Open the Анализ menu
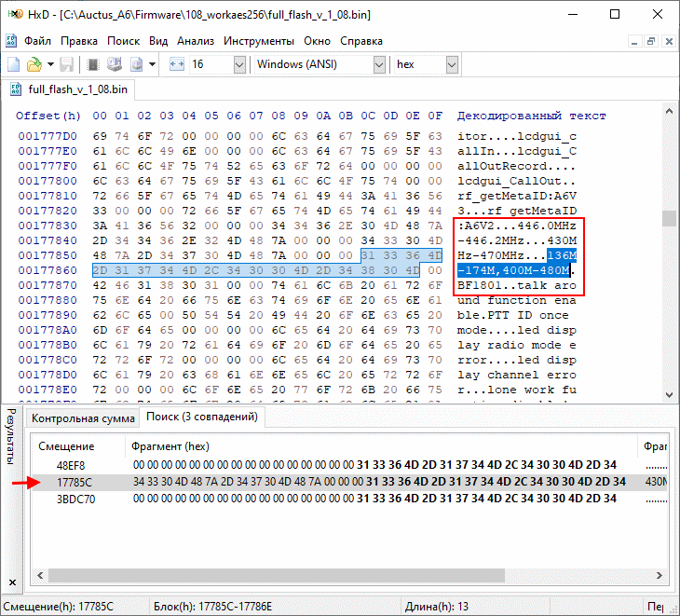 (196, 41)
